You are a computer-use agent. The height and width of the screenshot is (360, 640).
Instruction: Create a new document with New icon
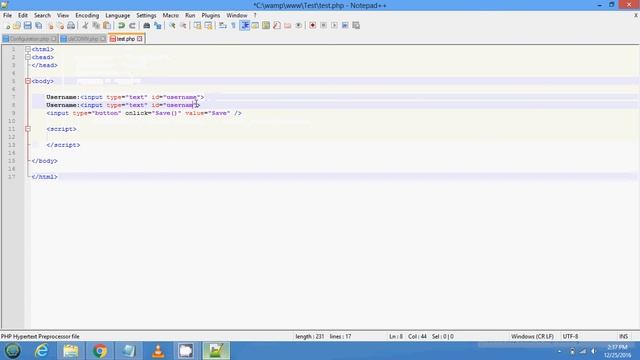tap(7, 26)
